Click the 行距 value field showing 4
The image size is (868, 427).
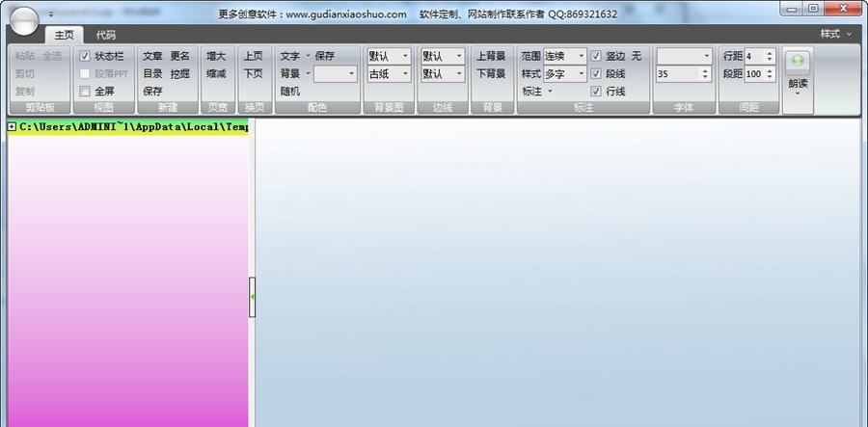[754, 56]
